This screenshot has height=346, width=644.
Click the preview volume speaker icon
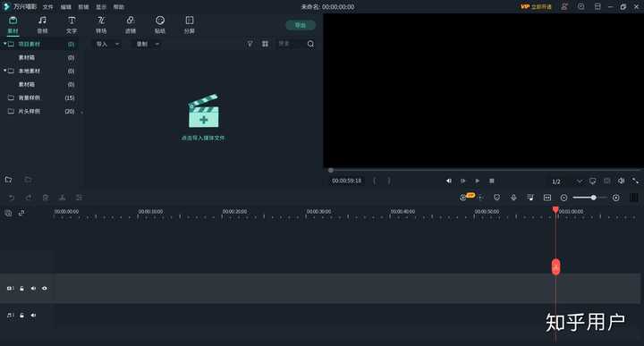(x=622, y=181)
